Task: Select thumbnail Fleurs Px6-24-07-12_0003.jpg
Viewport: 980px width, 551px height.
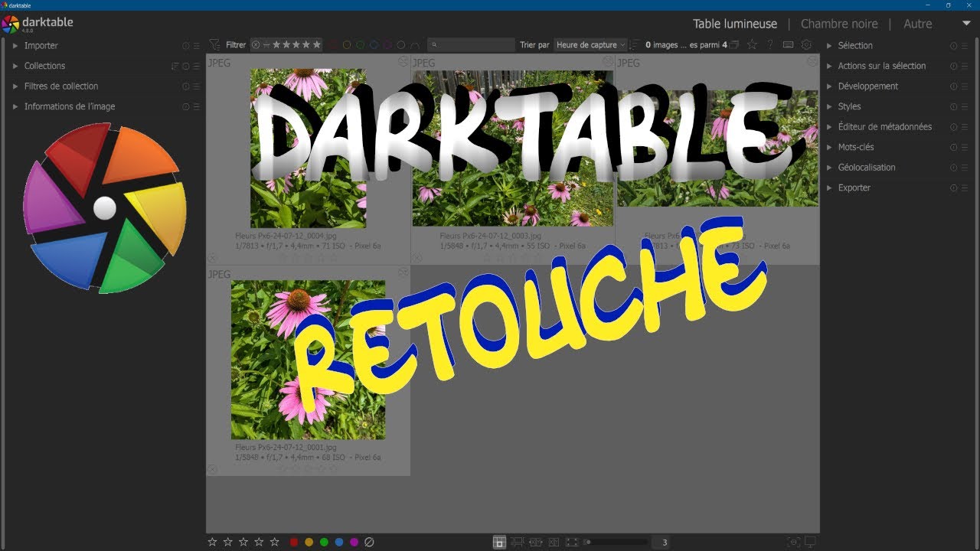Action: click(513, 148)
